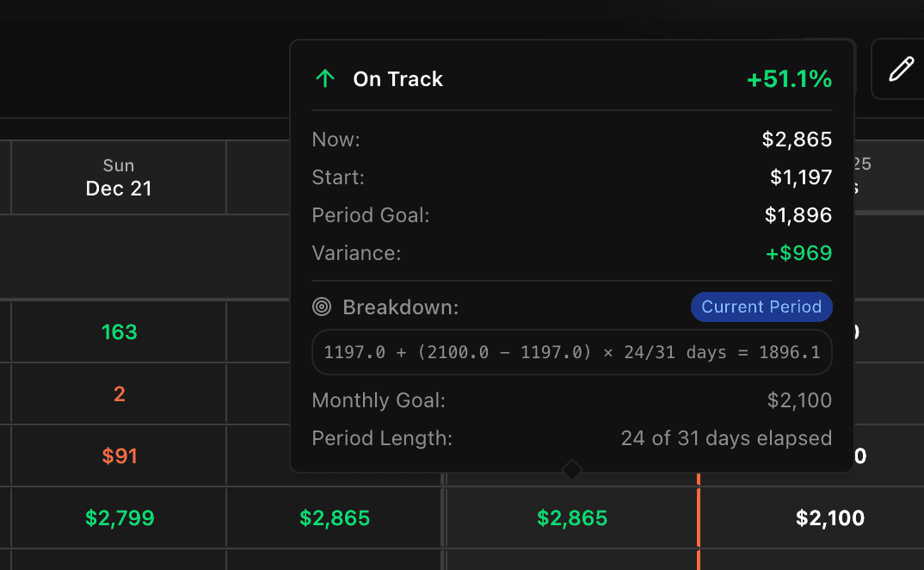This screenshot has height=570, width=924.
Task: Click the orange $91 cell
Action: tap(118, 455)
